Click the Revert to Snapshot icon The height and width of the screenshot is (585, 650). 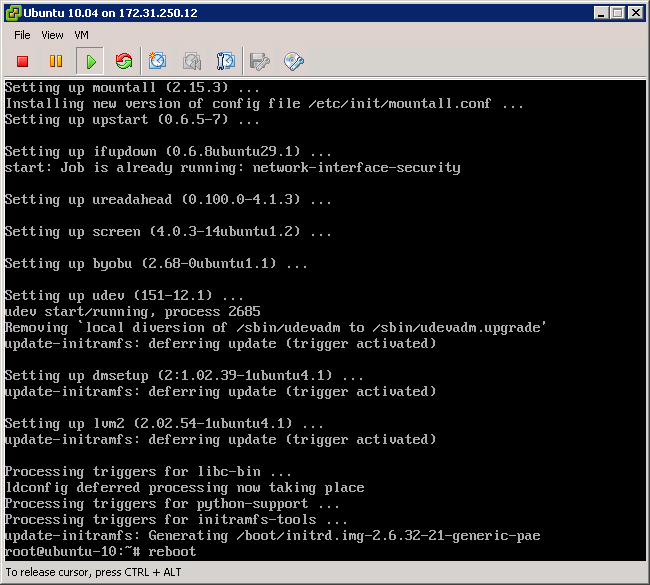[192, 61]
